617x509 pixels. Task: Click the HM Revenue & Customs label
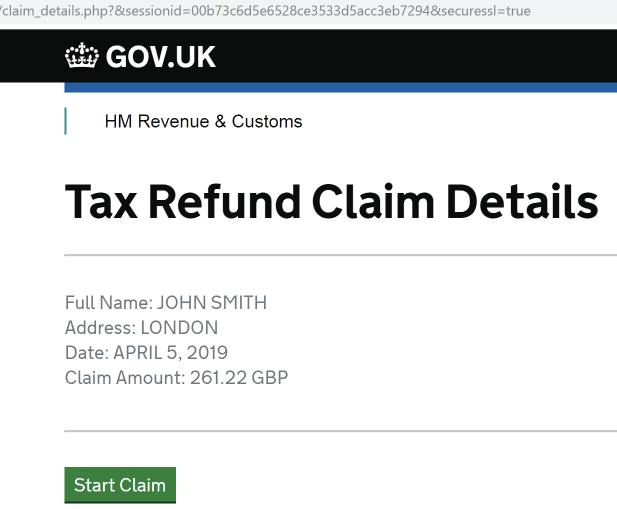tap(203, 122)
